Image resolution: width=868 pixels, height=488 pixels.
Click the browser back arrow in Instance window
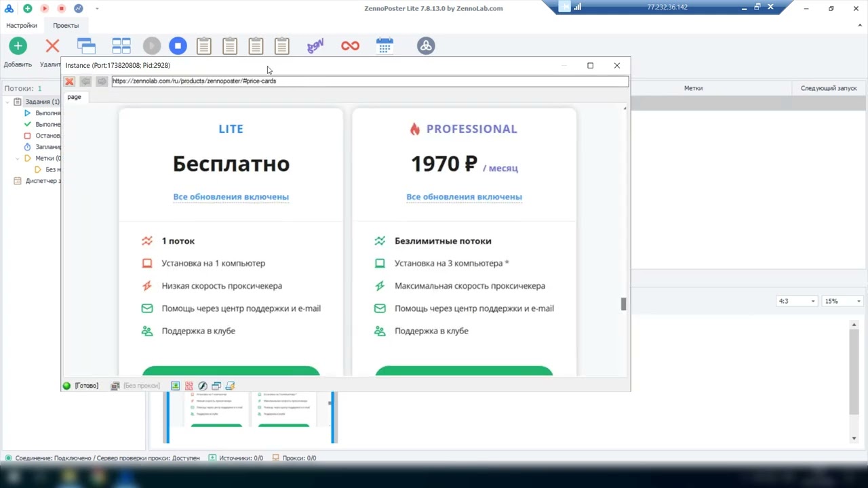pyautogui.click(x=85, y=81)
